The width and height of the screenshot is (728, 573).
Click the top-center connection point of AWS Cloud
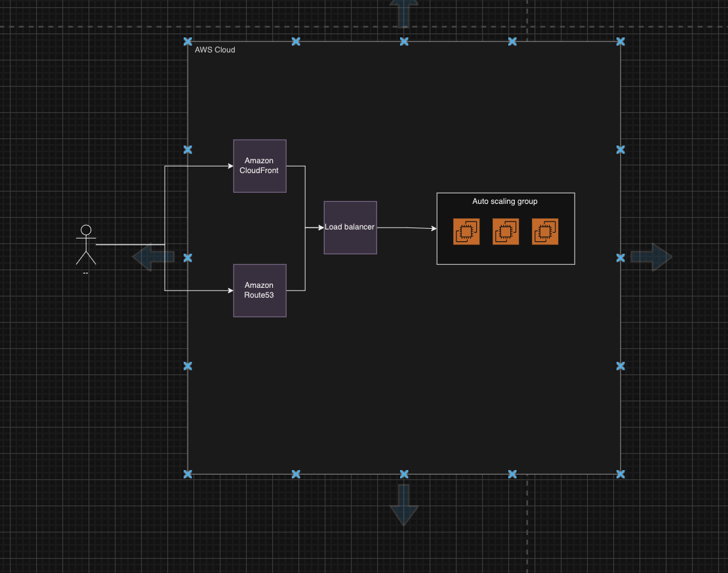pyautogui.click(x=404, y=41)
